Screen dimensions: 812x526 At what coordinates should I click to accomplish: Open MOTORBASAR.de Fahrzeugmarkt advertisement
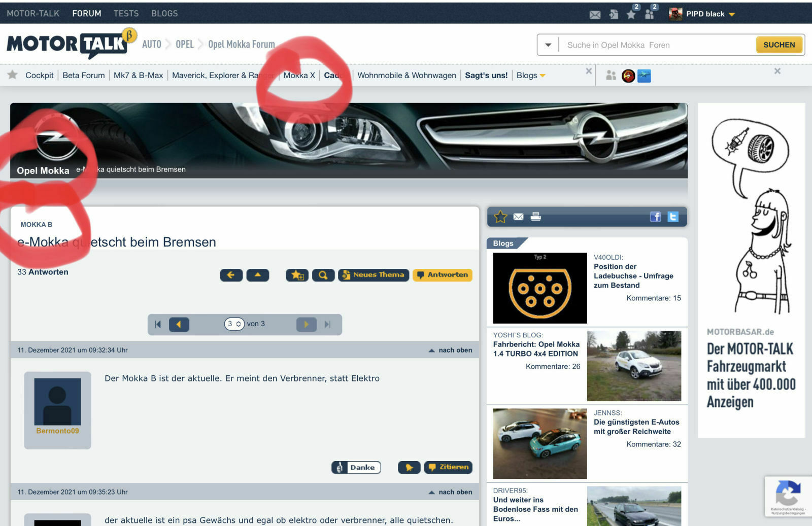coord(752,270)
